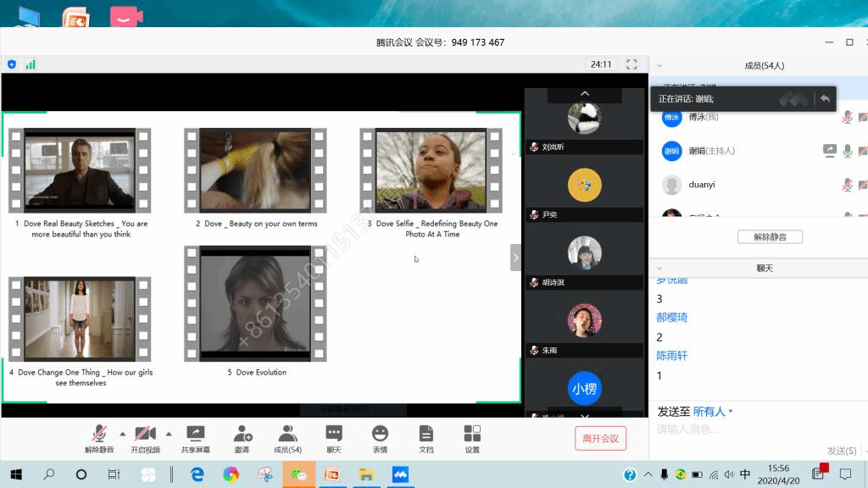This screenshot has height=488, width=868.
Task: Click the reply arrow on speaking notification
Action: pos(825,98)
